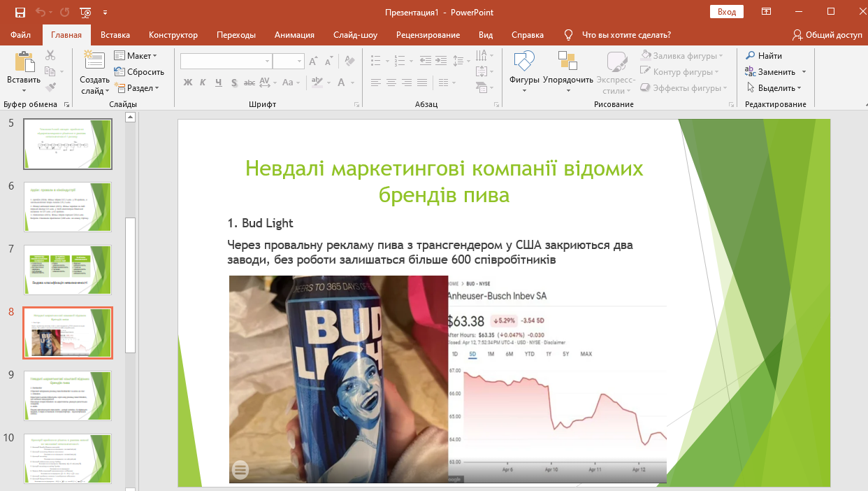Paste using the large clipboard icon
The image size is (868, 491).
[x=24, y=62]
